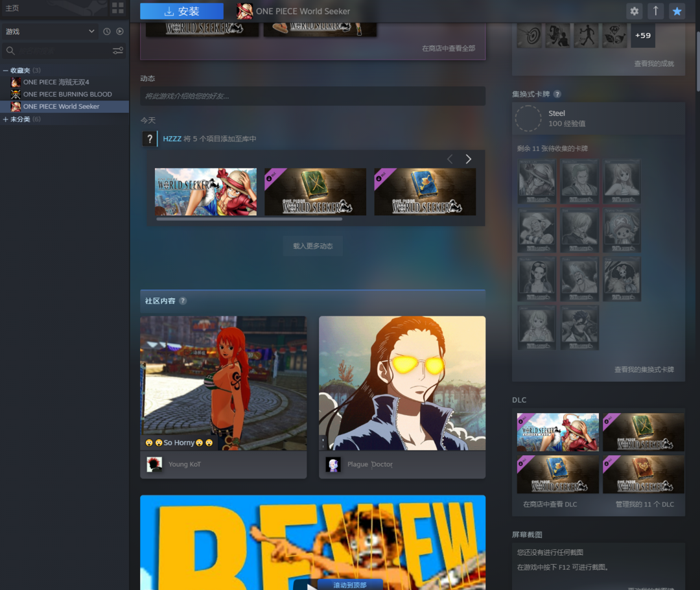Toggle the ready-to-play filter icon
Image resolution: width=700 pixels, height=590 pixels.
click(120, 31)
